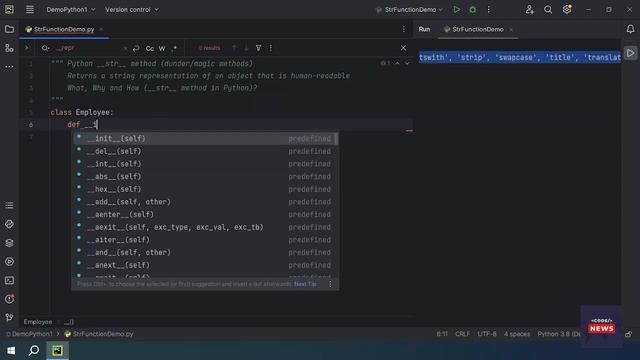
Task: Open search filter options funnel
Action: click(258, 48)
